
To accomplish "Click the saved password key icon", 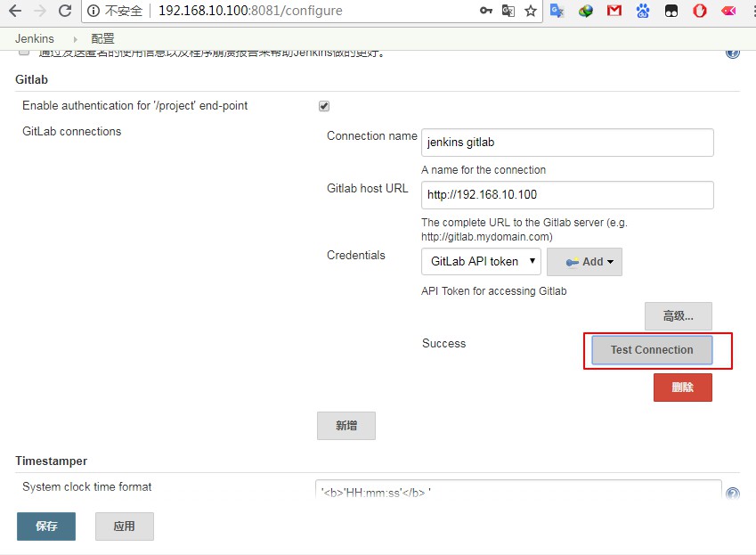I will 486,11.
